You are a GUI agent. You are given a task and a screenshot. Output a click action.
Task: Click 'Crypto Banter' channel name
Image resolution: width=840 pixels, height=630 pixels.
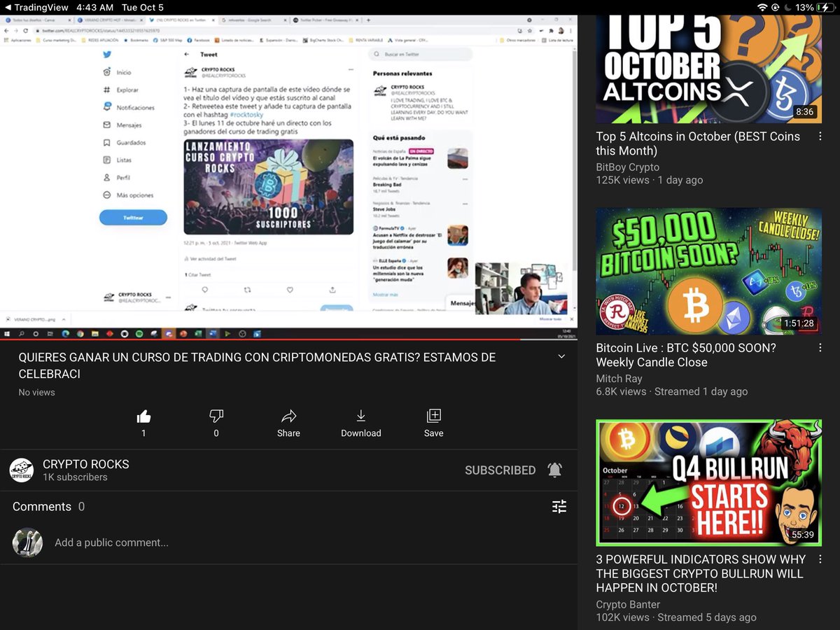(x=628, y=604)
